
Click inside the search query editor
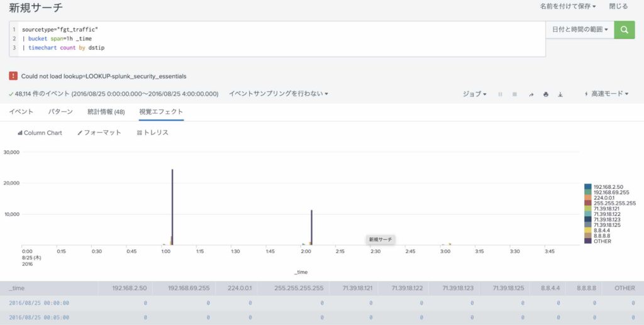coord(283,38)
